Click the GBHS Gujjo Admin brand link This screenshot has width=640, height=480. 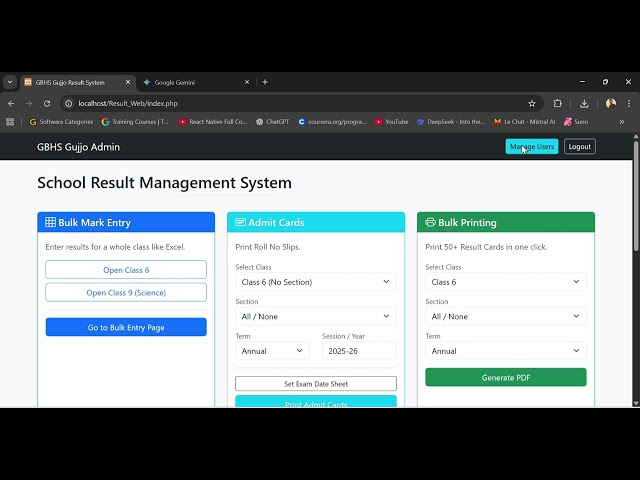point(78,147)
